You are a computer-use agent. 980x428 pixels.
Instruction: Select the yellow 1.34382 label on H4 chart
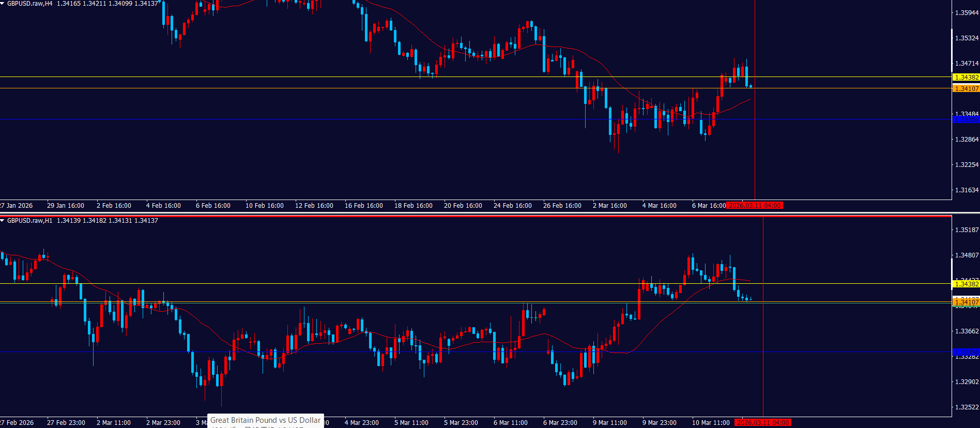(966, 77)
